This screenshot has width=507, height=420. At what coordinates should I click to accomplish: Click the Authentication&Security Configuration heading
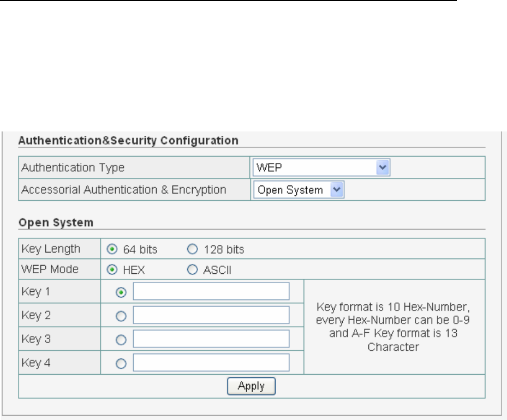tap(128, 141)
